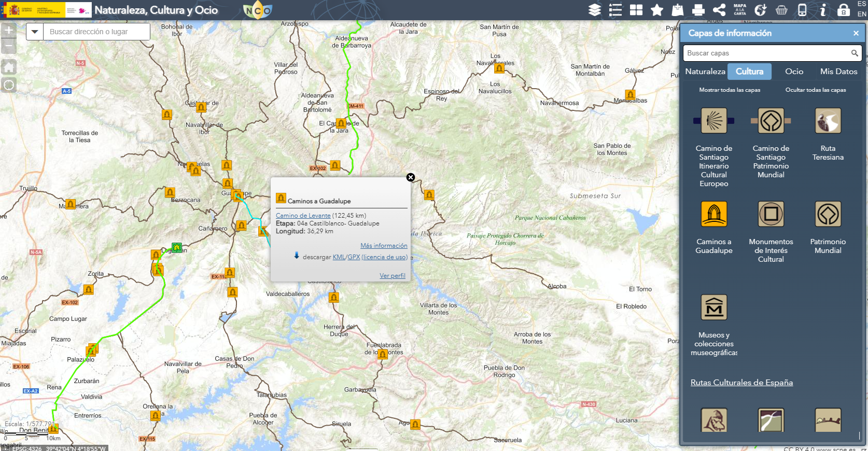
Task: Close the Capas de información panel
Action: point(856,33)
